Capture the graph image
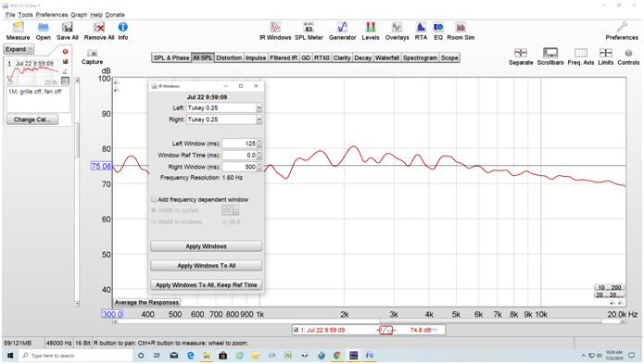This screenshot has height=364, width=644. [x=92, y=57]
